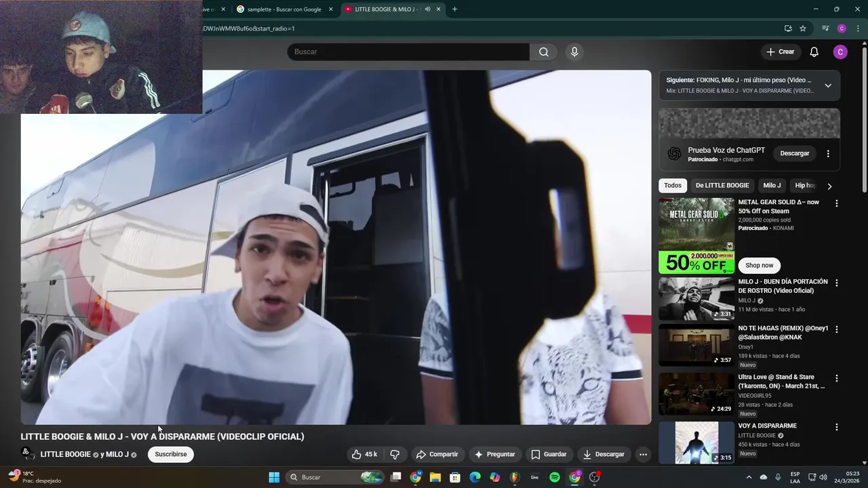Click the ChatGPT logo in the ad
The width and height of the screenshot is (868, 488).
(674, 154)
